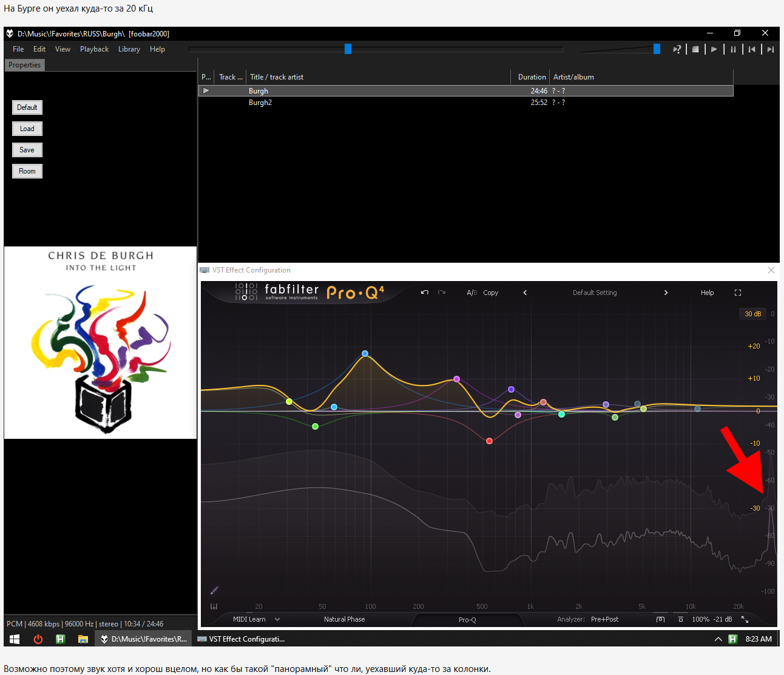Click the Default button
This screenshot has width=784, height=675.
[x=27, y=107]
